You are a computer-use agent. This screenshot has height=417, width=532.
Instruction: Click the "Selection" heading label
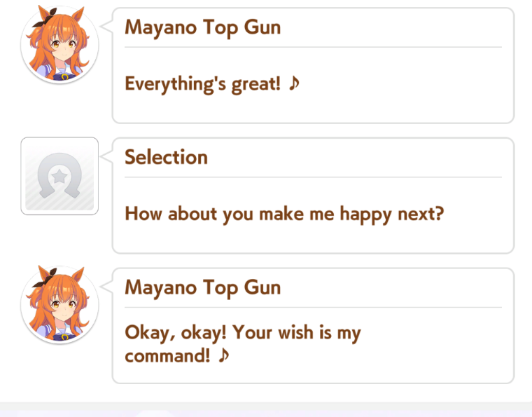tap(167, 157)
